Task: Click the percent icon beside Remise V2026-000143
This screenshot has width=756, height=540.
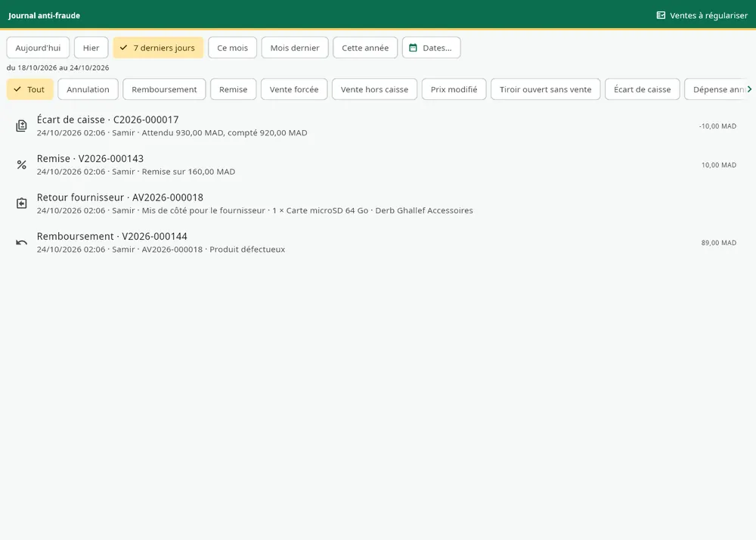Action: point(21,165)
